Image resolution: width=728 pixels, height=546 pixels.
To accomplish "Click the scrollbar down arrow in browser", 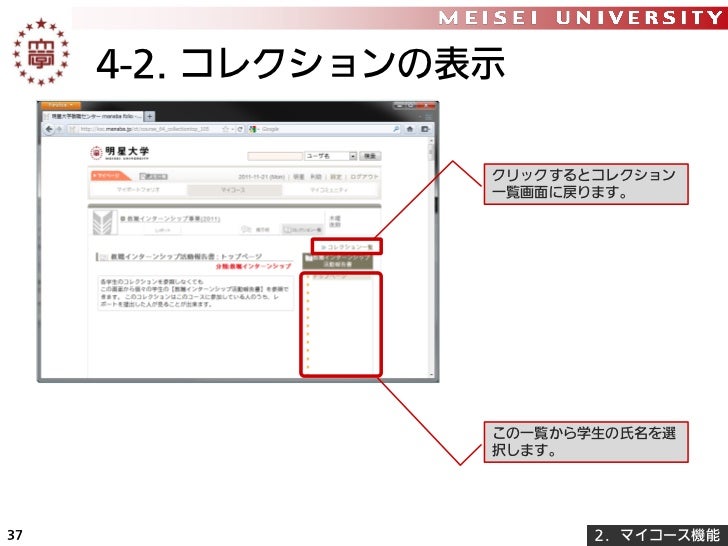I will [x=431, y=374].
